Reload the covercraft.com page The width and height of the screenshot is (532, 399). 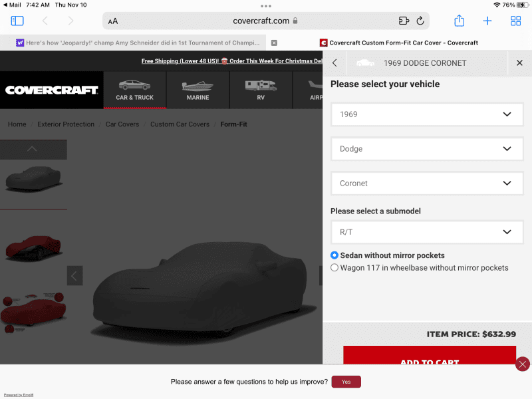pos(420,21)
